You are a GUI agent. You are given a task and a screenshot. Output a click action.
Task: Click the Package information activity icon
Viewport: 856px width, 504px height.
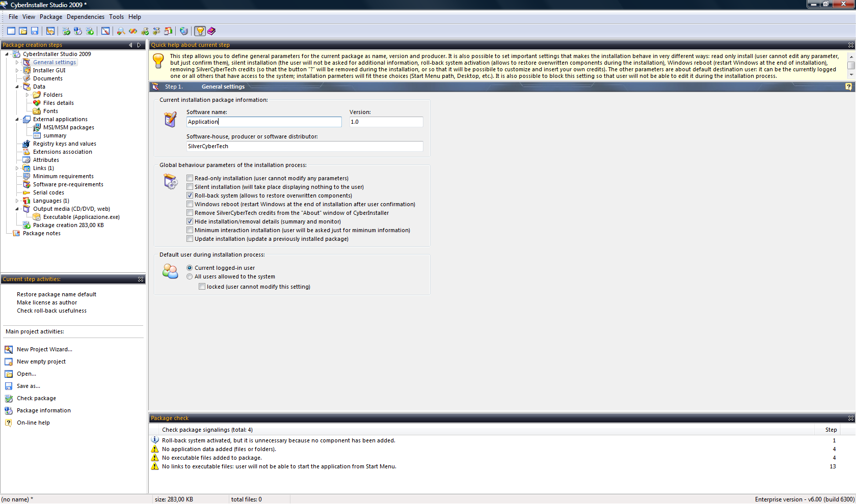pyautogui.click(x=9, y=410)
